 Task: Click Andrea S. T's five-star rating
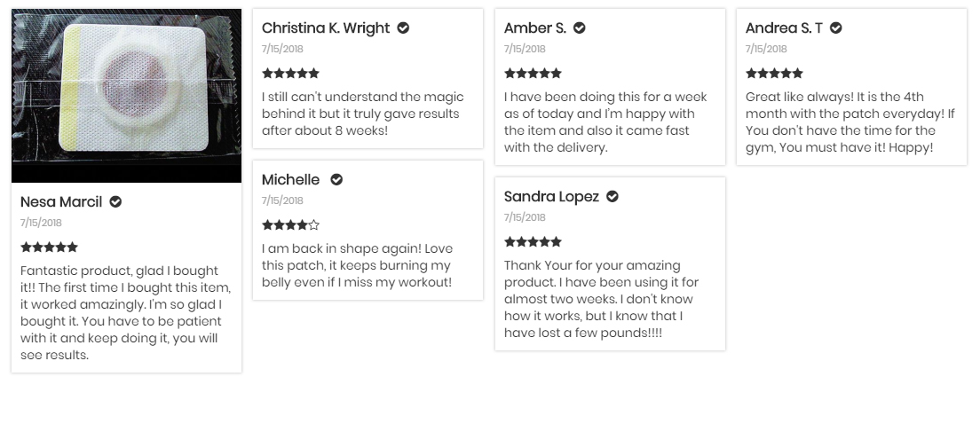(774, 74)
